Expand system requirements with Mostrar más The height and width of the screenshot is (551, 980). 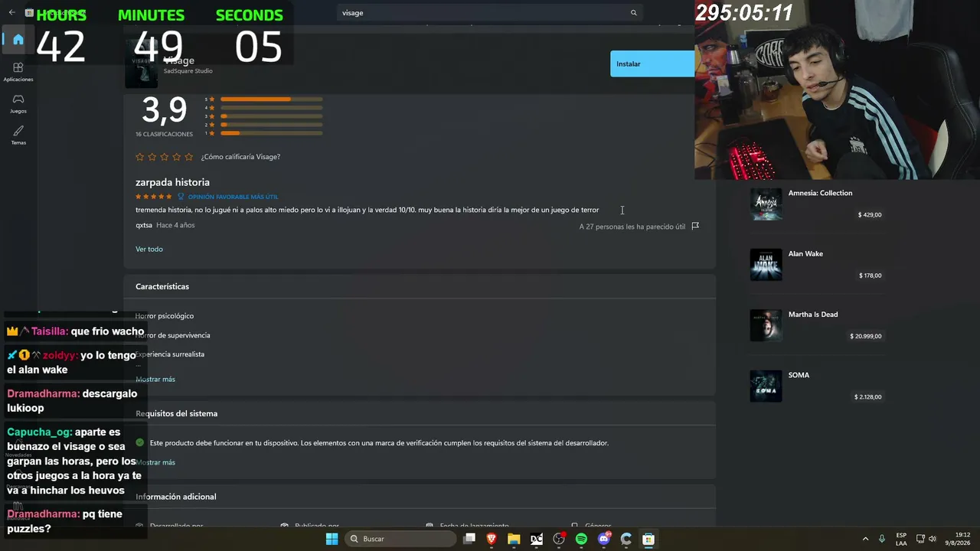[155, 462]
